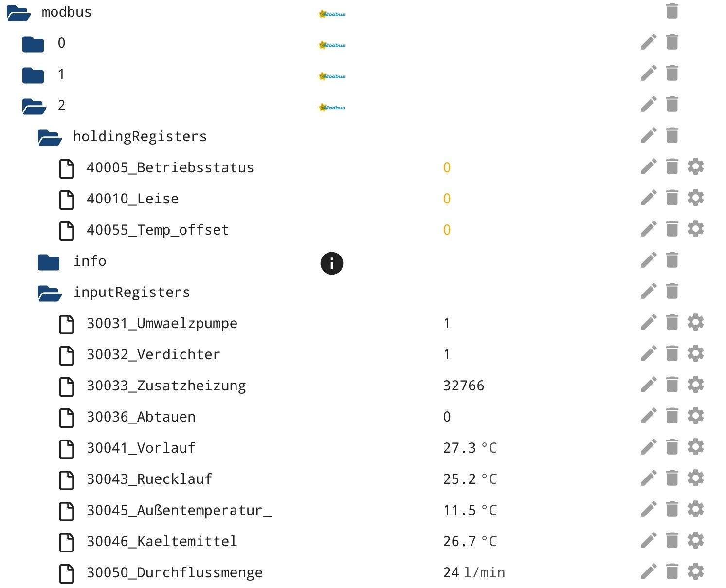Select the 30043_Ruecklauf state row
This screenshot has height=588, width=726.
149,479
